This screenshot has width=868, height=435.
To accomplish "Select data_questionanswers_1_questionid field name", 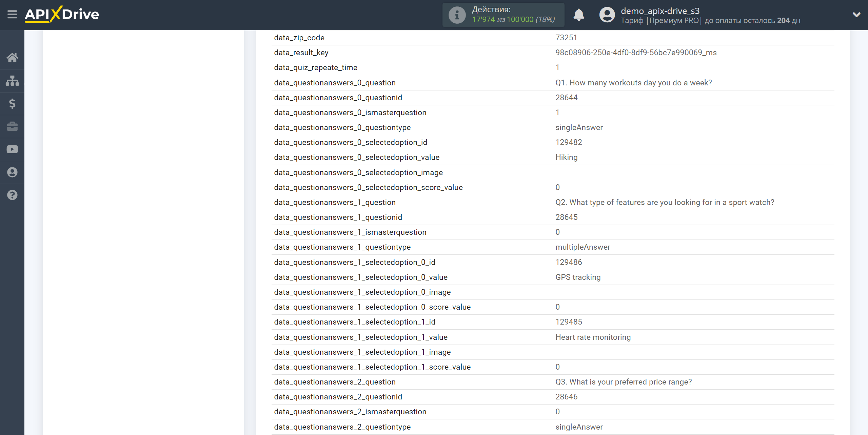I will pos(338,217).
